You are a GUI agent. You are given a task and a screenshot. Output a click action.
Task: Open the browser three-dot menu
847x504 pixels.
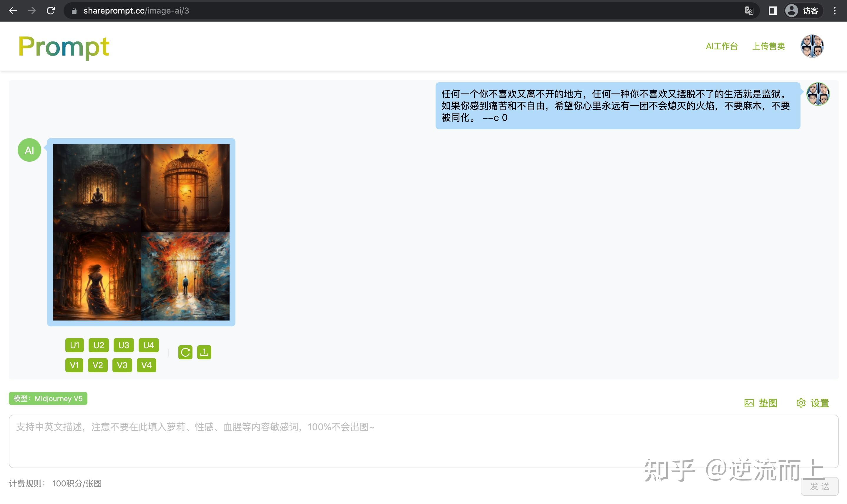pyautogui.click(x=834, y=11)
